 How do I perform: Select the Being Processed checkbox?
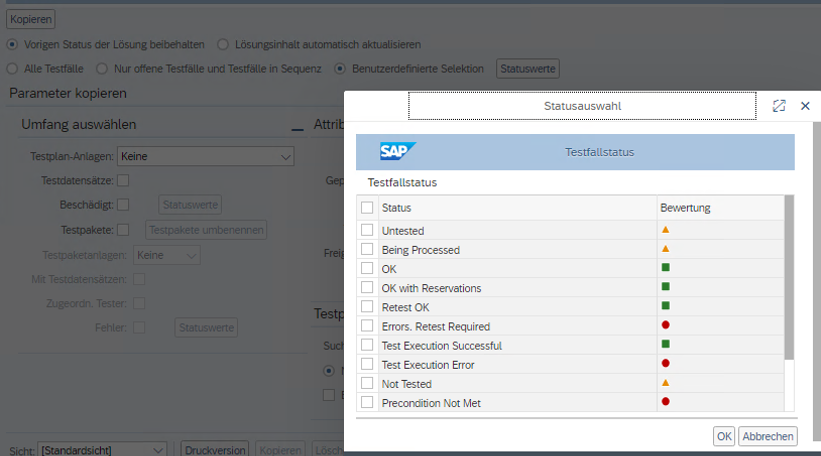click(367, 249)
